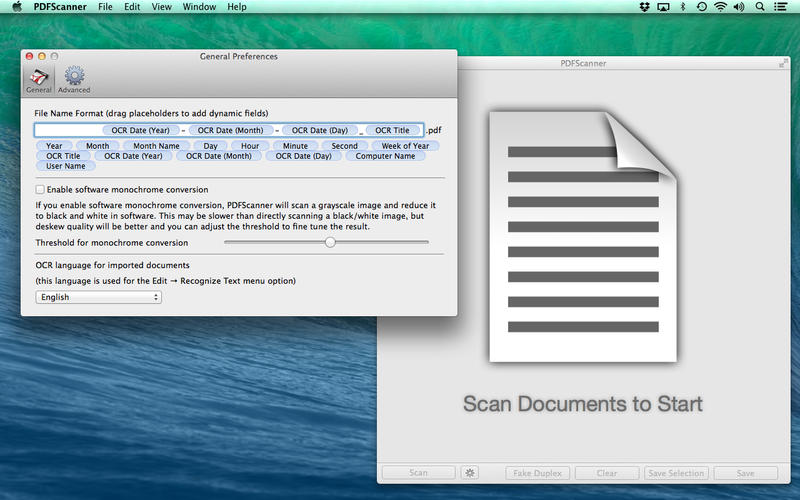Enable software monochrome conversion checkbox

coord(40,189)
